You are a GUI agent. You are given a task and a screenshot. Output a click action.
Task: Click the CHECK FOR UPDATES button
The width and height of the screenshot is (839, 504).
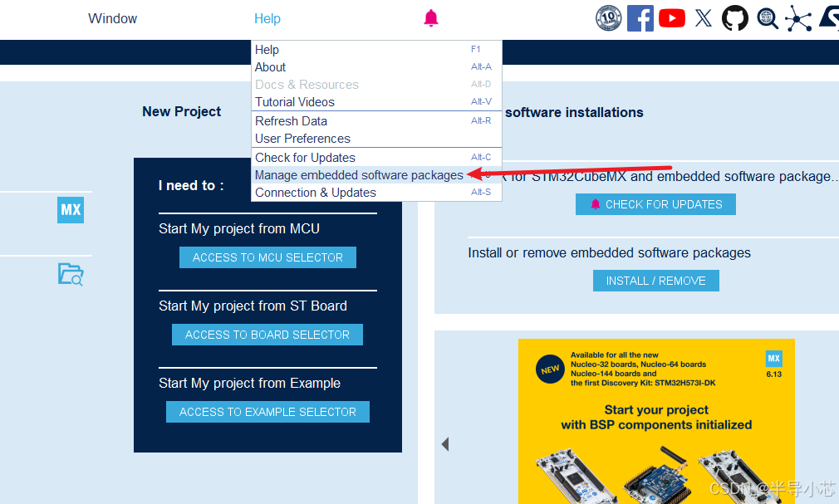click(x=655, y=204)
